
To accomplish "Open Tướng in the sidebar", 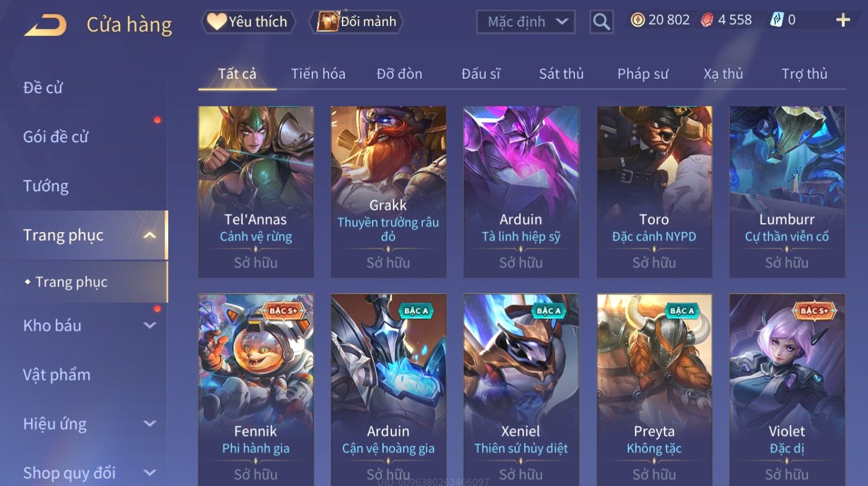I will tap(46, 186).
